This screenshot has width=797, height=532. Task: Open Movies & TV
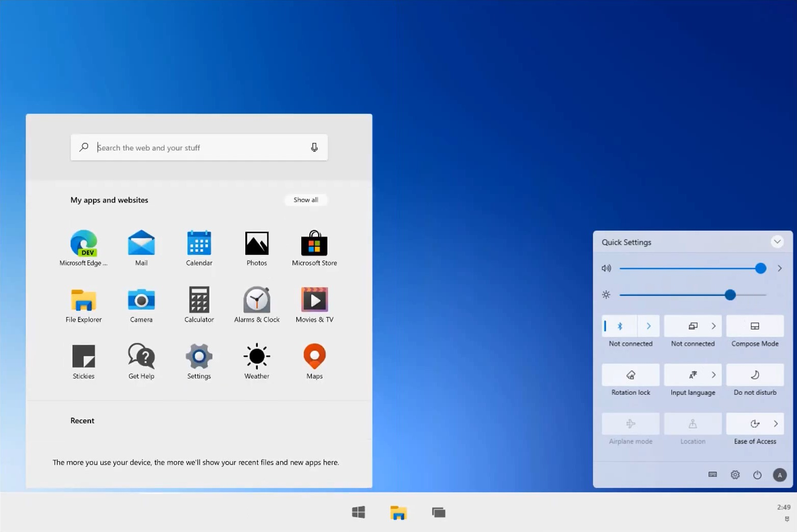click(314, 301)
